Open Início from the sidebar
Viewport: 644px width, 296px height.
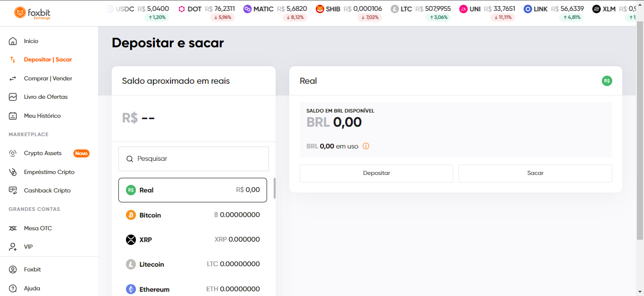point(30,41)
